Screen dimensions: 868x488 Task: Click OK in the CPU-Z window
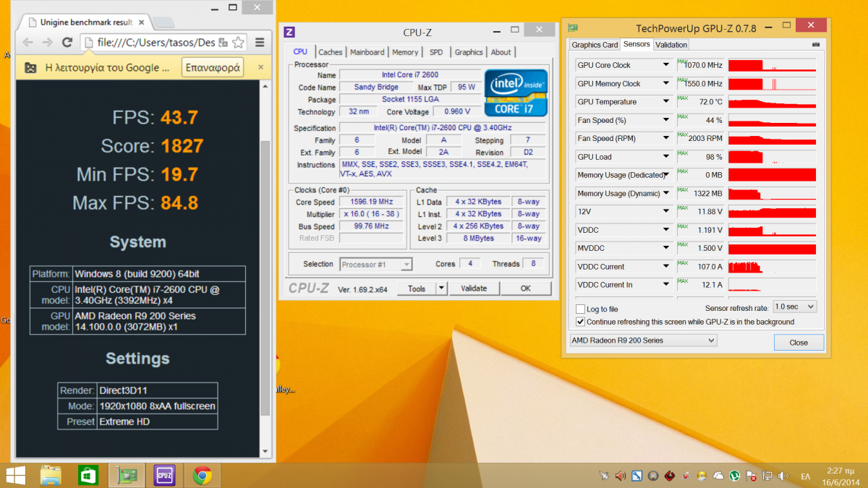(x=526, y=288)
